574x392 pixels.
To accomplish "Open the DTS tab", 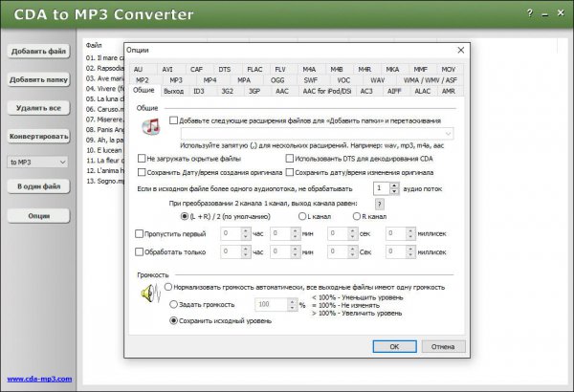I will (x=225, y=70).
